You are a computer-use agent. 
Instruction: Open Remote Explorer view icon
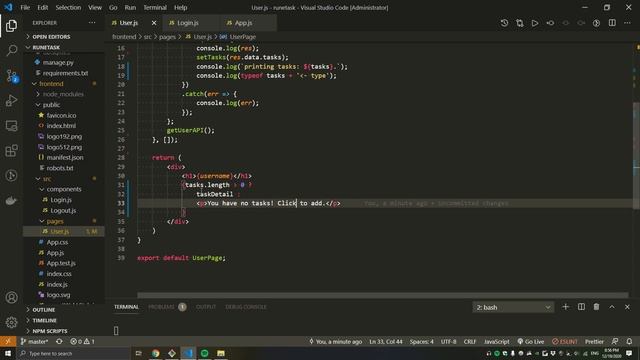(x=11, y=126)
